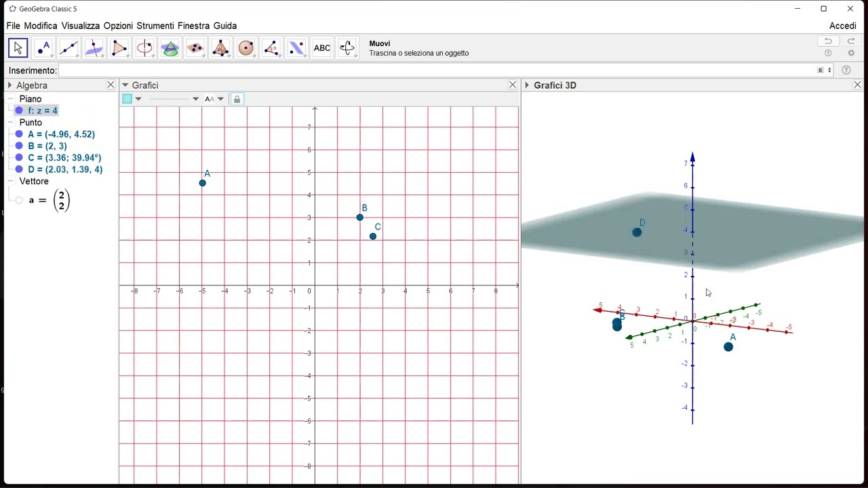
Task: Open the Guida menu
Action: click(x=225, y=26)
